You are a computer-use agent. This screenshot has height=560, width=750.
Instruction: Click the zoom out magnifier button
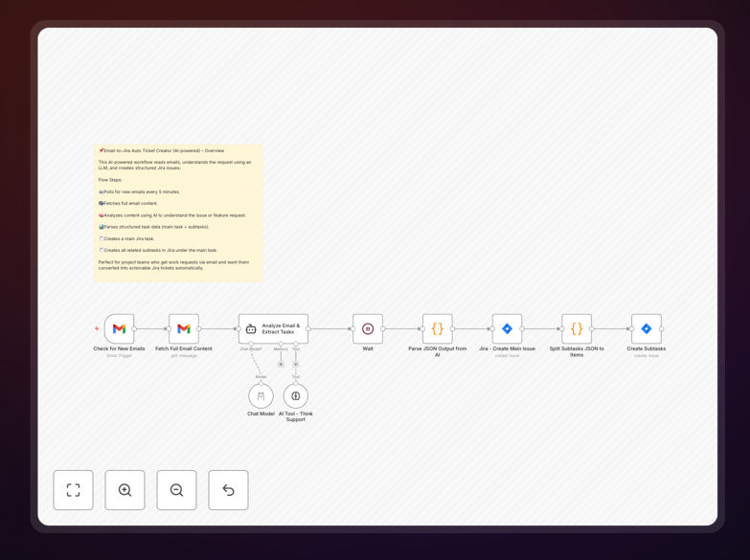click(176, 490)
